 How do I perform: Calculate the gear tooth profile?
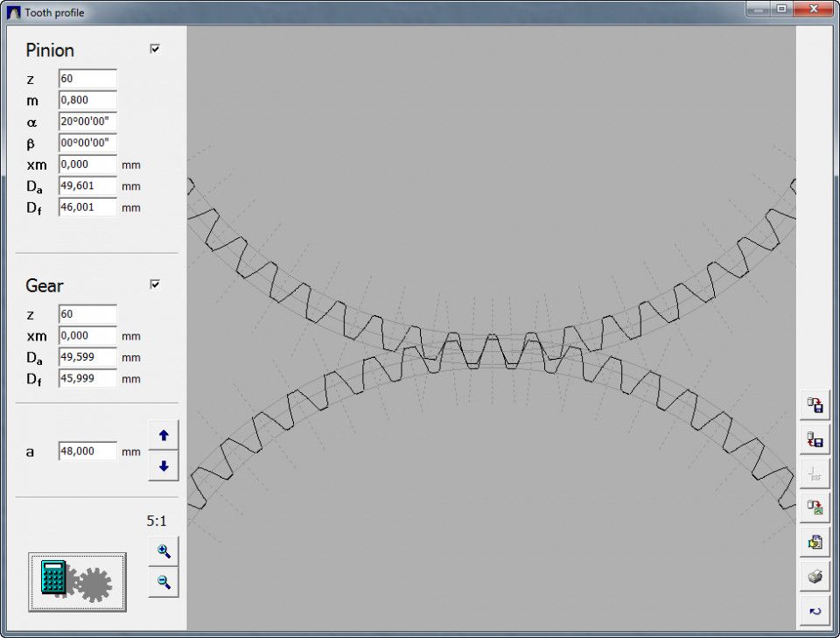coord(75,580)
